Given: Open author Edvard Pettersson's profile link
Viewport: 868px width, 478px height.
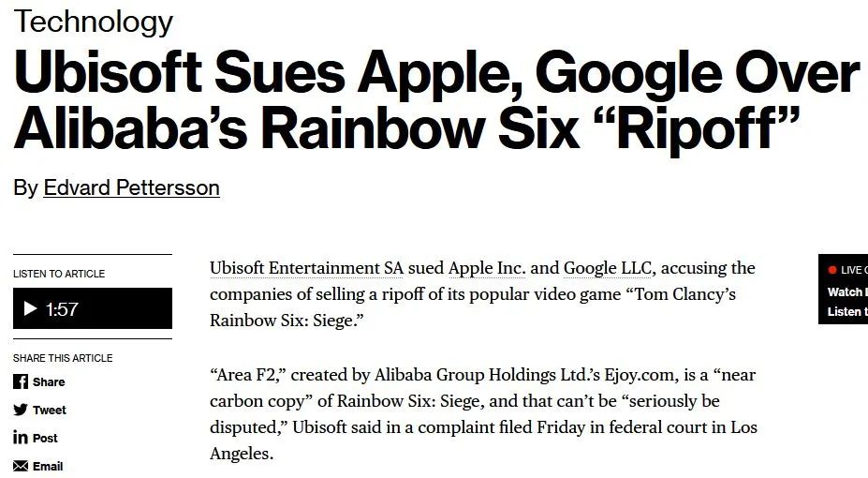Looking at the screenshot, I should pos(131,187).
